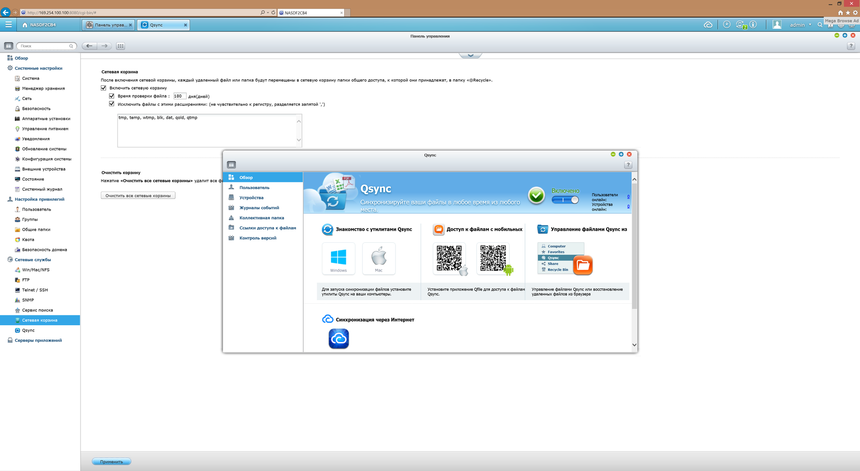Open the Qsync help question mark icon
The image size is (860, 471).
[628, 165]
